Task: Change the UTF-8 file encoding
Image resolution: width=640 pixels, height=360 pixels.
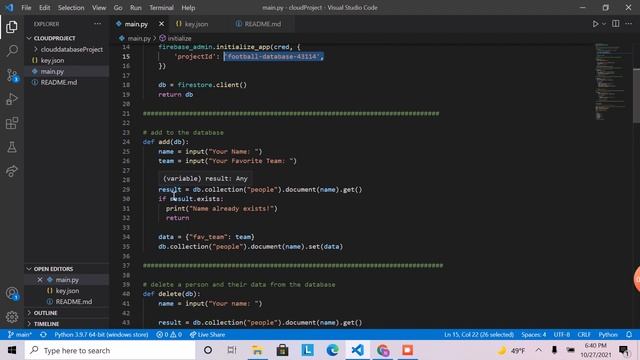Action: [562, 335]
